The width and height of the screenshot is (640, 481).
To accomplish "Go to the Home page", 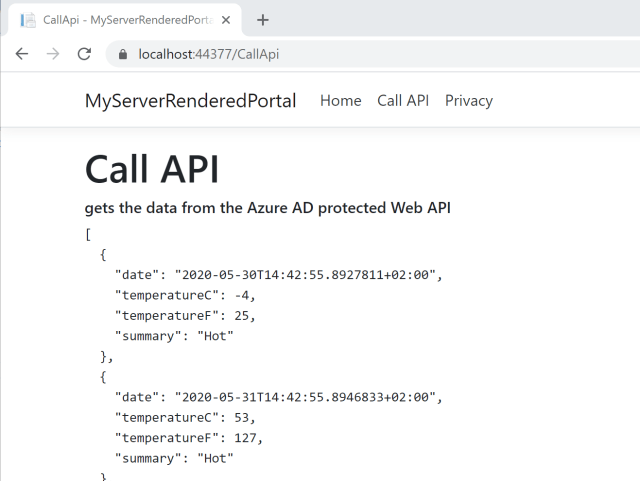I will (340, 100).
